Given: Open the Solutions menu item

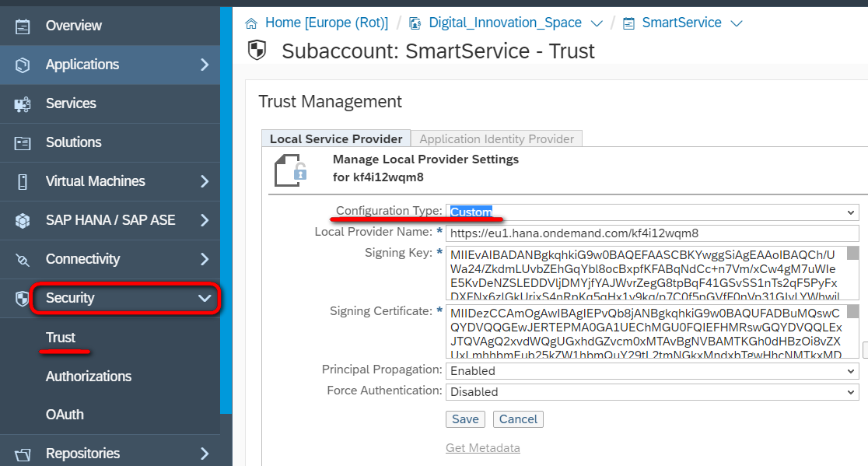Looking at the screenshot, I should pyautogui.click(x=74, y=142).
